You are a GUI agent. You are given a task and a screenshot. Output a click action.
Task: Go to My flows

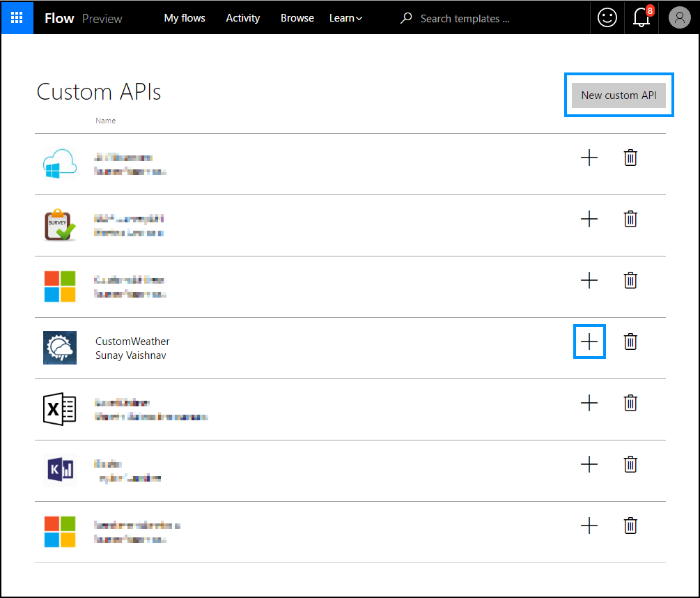[185, 18]
